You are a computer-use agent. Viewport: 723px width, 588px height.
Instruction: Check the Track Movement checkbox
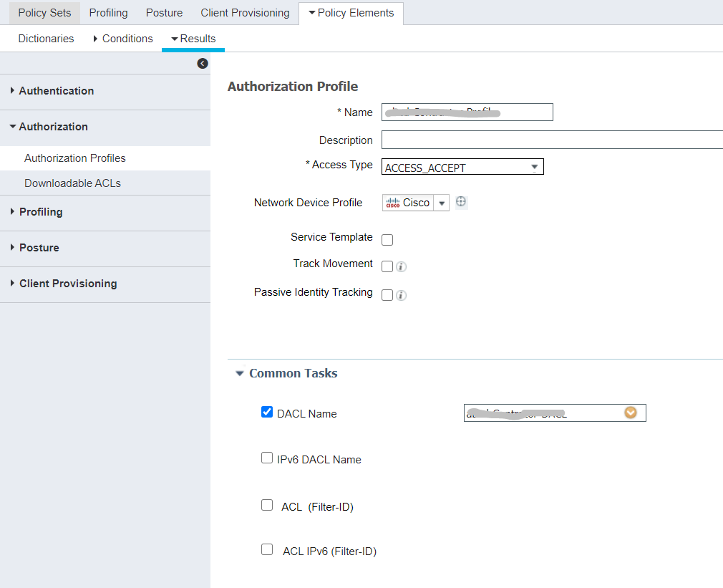click(387, 266)
